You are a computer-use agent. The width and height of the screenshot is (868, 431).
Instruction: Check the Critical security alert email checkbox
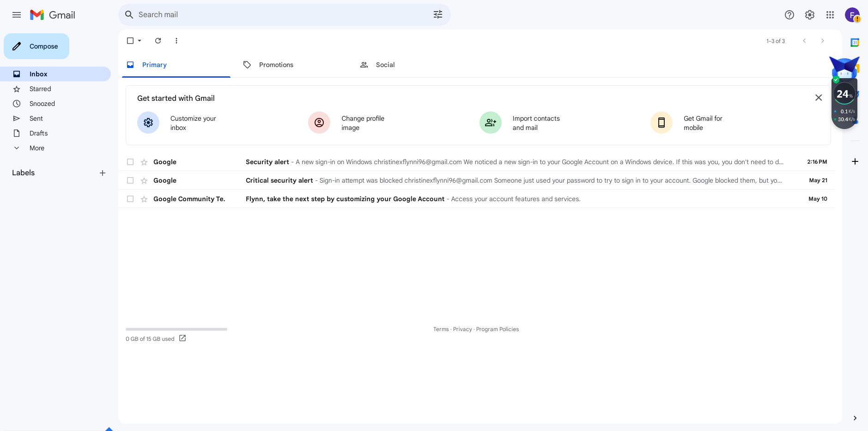coord(130,180)
